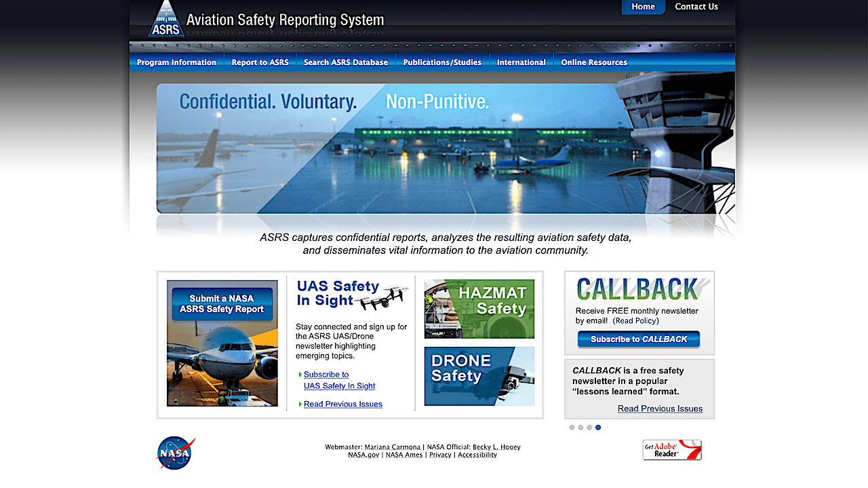
Task: Go to the Contact Us tab
Action: 696,7
